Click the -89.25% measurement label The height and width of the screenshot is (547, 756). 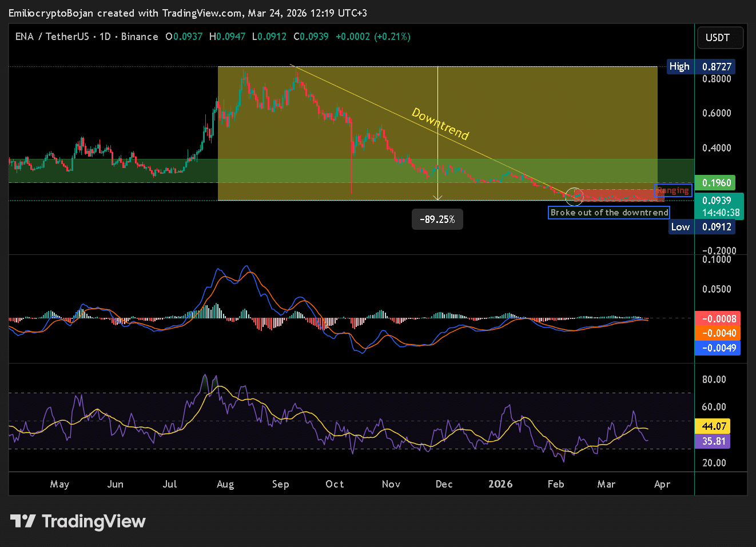point(437,219)
